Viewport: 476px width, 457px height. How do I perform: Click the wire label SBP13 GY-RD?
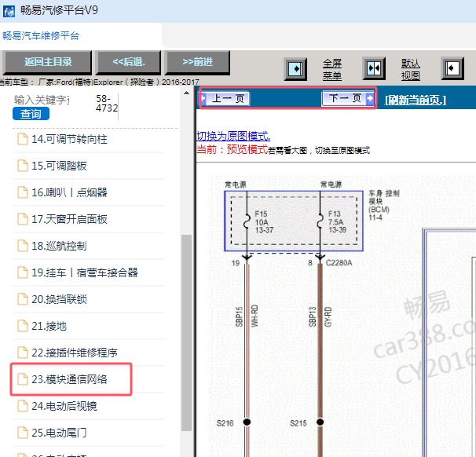[320, 316]
